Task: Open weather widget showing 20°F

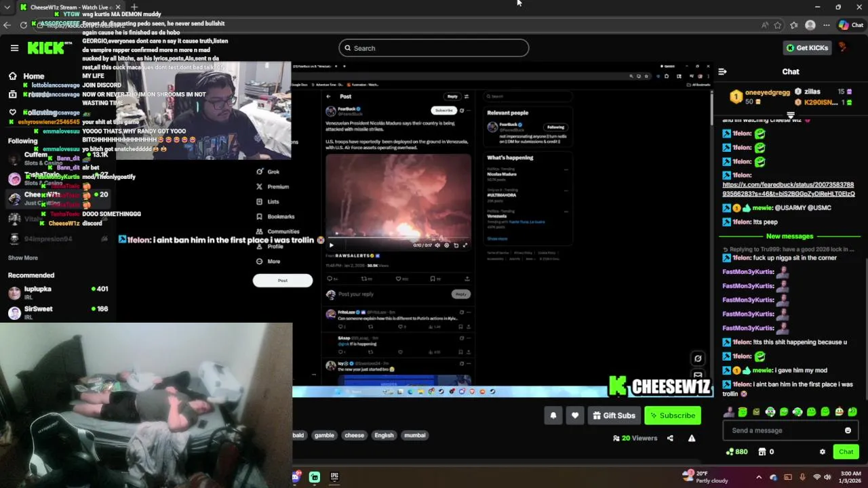Action: (x=707, y=476)
